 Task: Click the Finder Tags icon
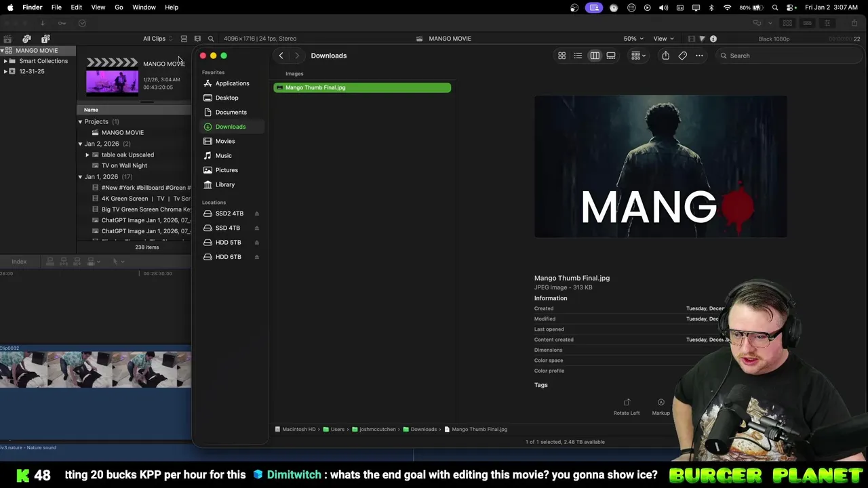tap(683, 56)
